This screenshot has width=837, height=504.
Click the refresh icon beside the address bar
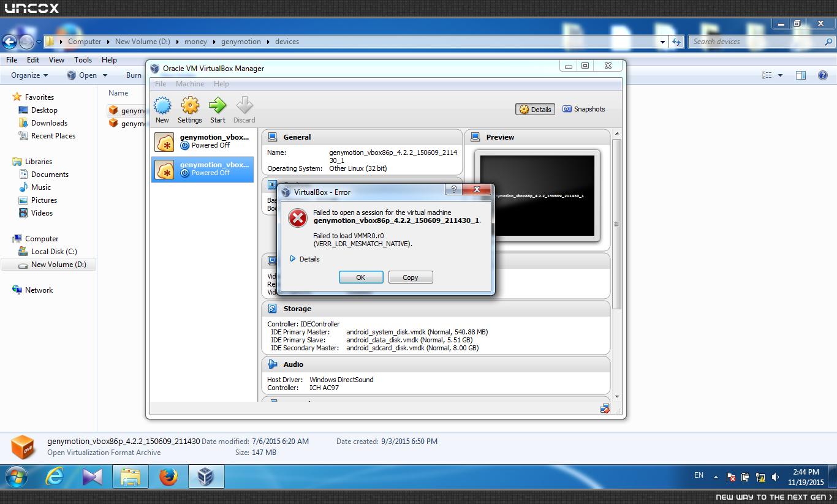tap(676, 42)
